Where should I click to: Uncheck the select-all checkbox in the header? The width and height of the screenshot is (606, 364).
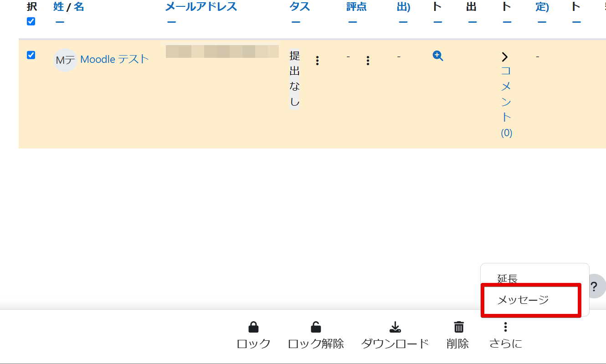31,21
